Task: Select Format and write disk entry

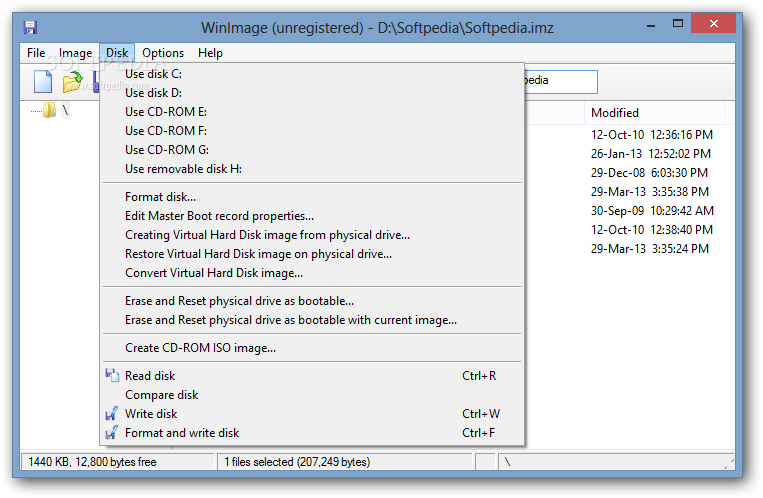Action: (x=312, y=433)
